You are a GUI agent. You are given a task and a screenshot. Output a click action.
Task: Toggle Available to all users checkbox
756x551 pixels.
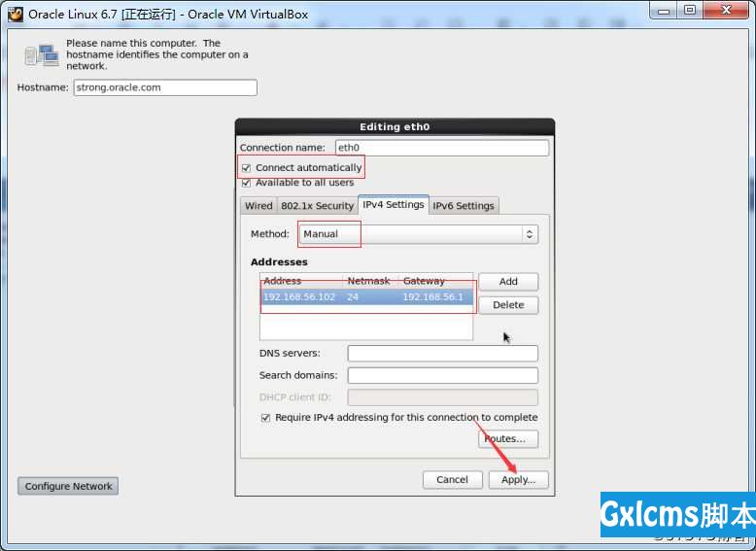tap(247, 183)
